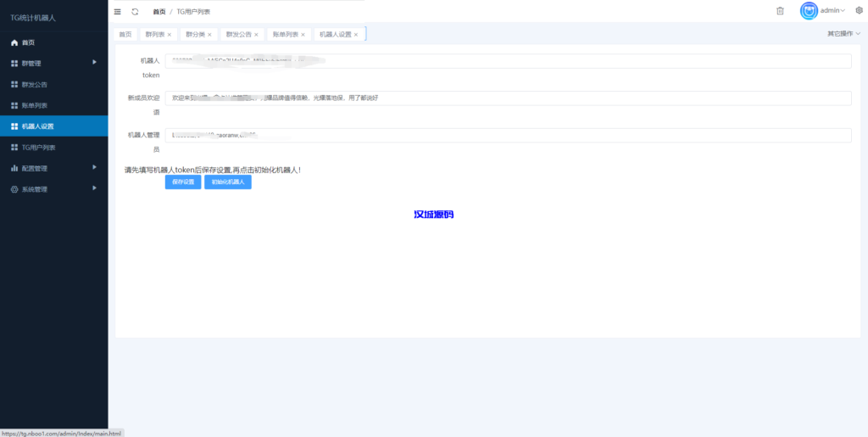
Task: Click the admin avatar image
Action: click(809, 11)
